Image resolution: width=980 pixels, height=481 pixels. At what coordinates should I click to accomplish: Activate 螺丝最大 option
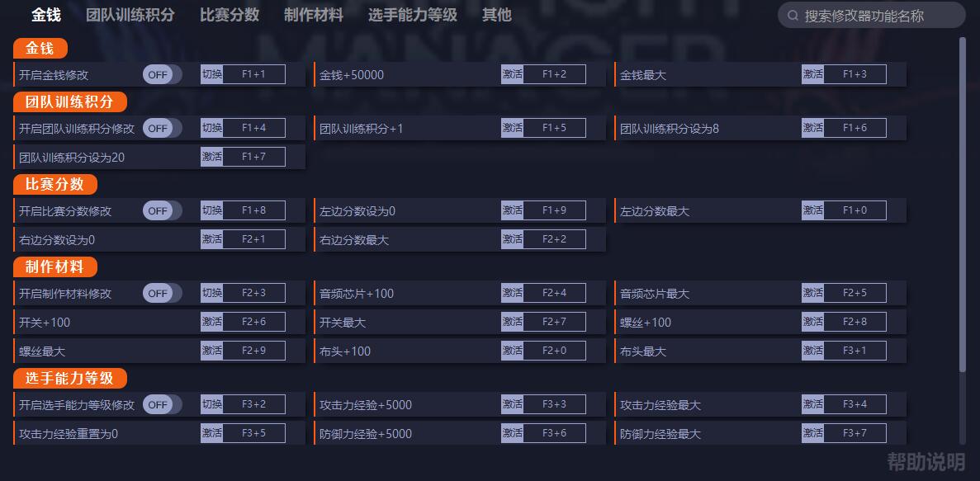211,350
